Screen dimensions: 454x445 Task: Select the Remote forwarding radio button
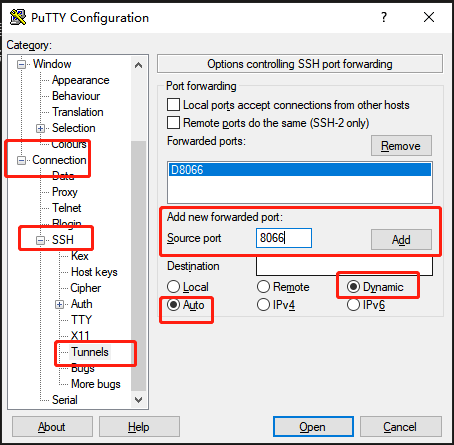click(263, 287)
